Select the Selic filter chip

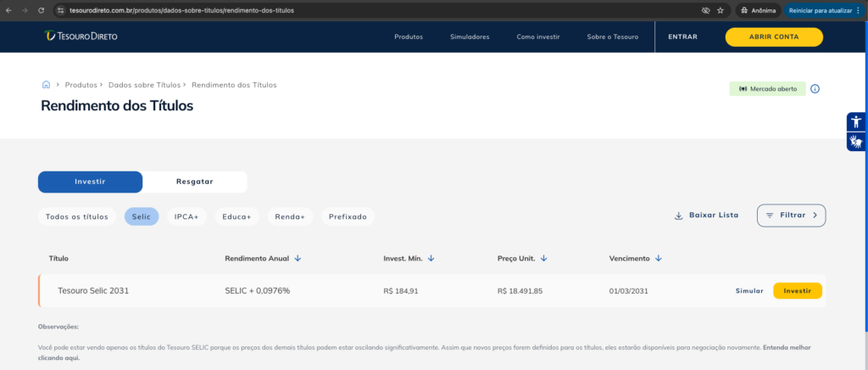(142, 216)
